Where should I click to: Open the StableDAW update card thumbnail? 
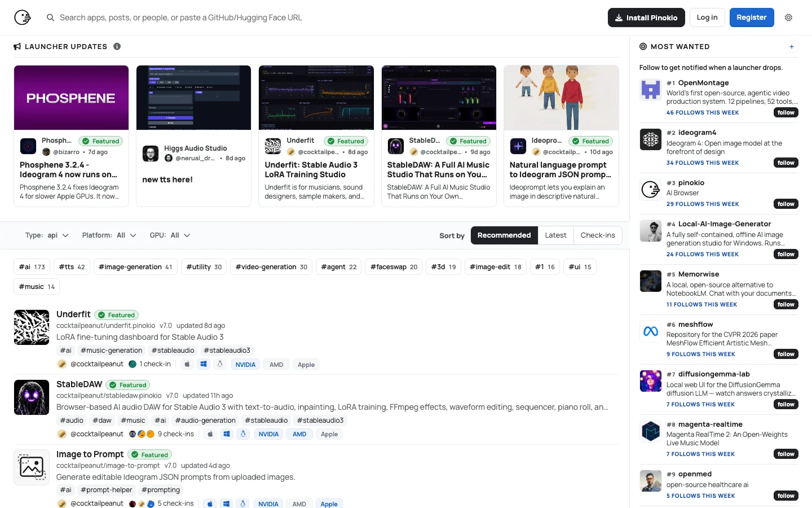coord(439,98)
